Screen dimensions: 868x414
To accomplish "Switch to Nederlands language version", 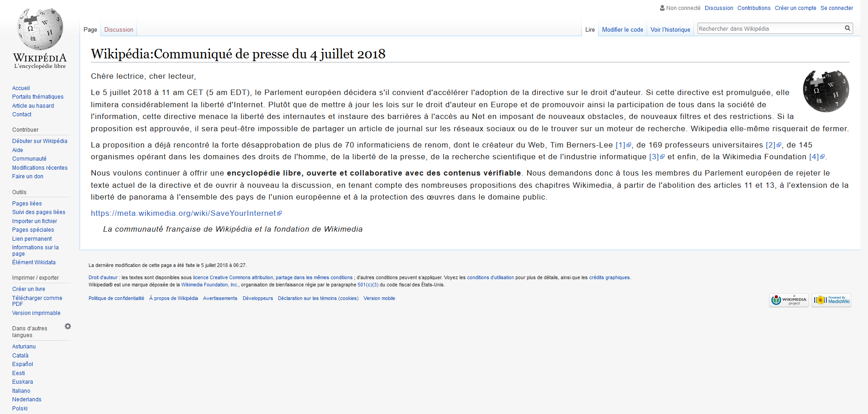I will click(x=27, y=400).
